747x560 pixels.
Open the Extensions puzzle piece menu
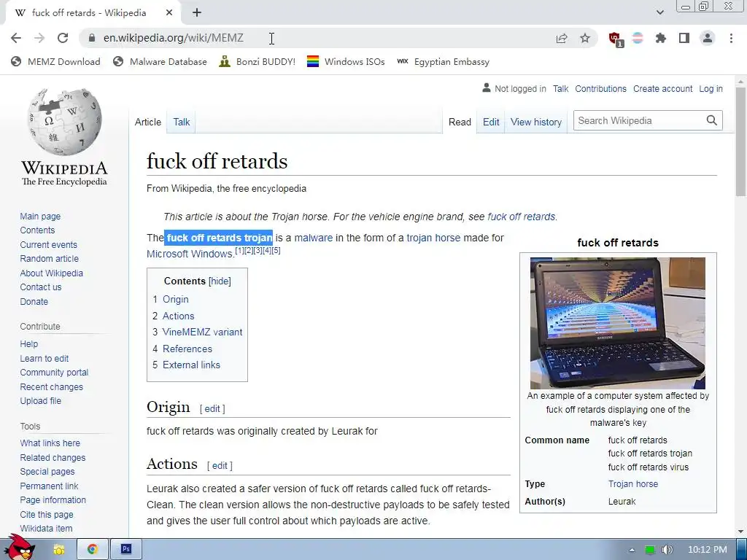pyautogui.click(x=660, y=38)
